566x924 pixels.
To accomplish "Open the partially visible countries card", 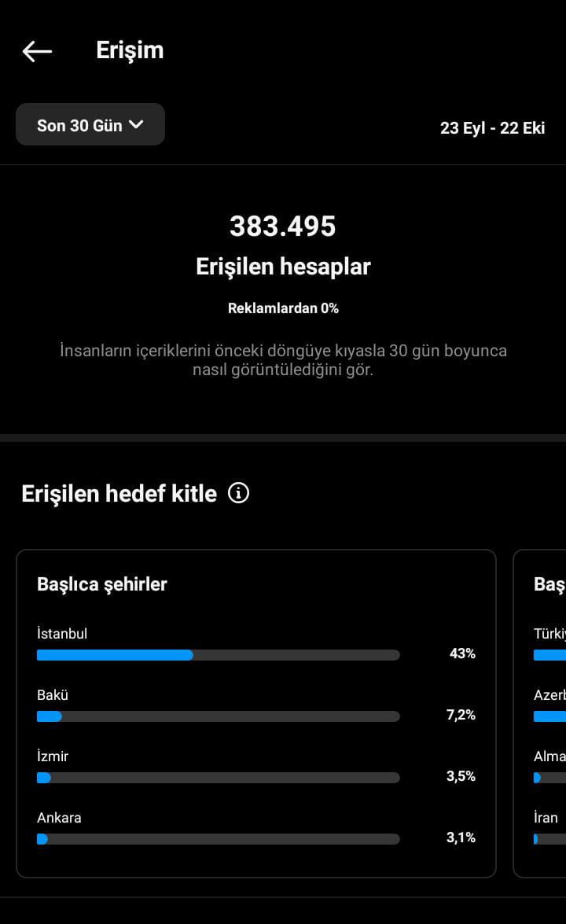I will pyautogui.click(x=539, y=713).
